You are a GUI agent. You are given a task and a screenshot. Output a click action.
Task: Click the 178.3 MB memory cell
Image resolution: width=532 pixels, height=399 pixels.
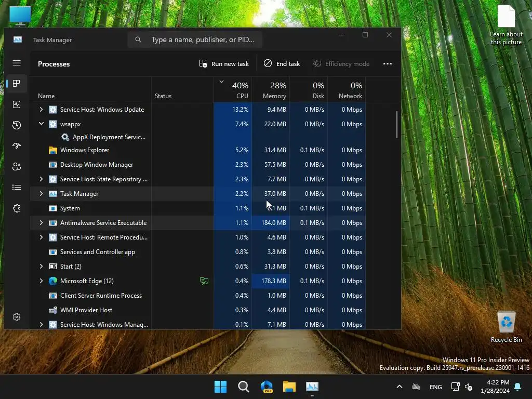point(271,281)
